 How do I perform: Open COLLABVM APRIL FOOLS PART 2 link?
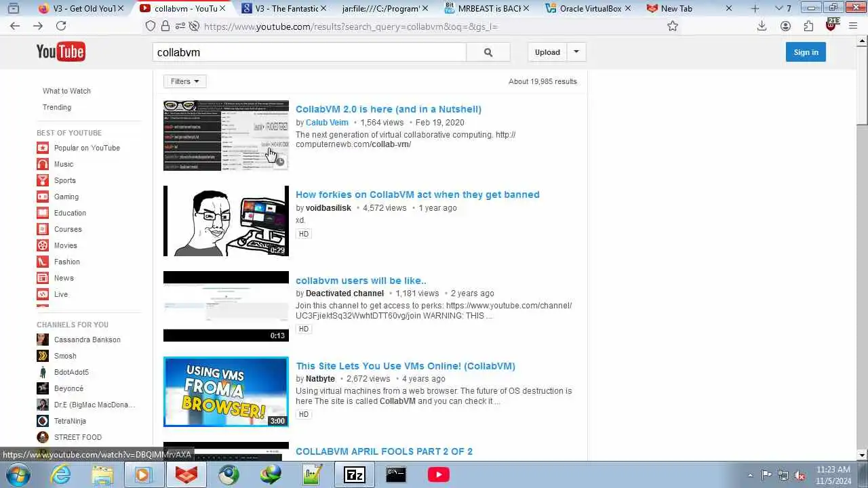coord(384,451)
